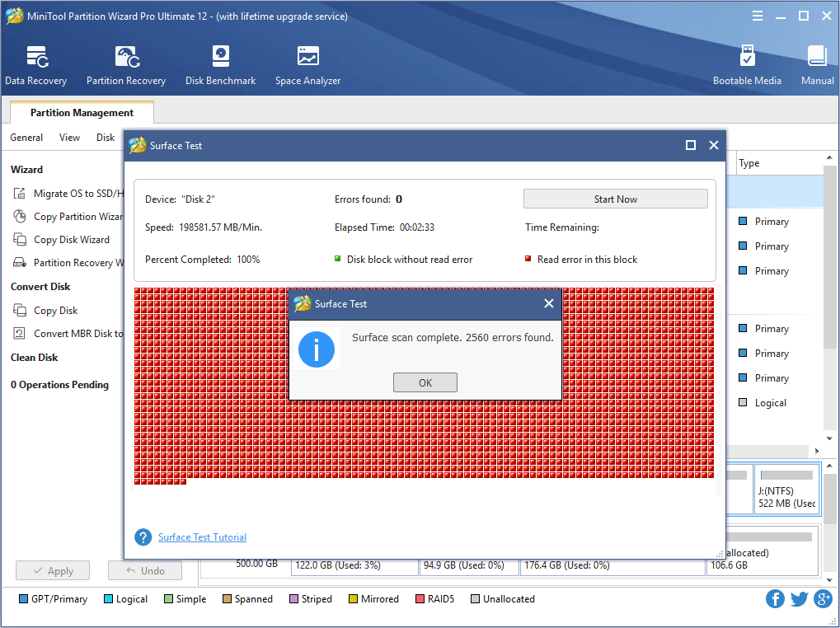Open the General menu
840x628 pixels.
click(x=26, y=138)
